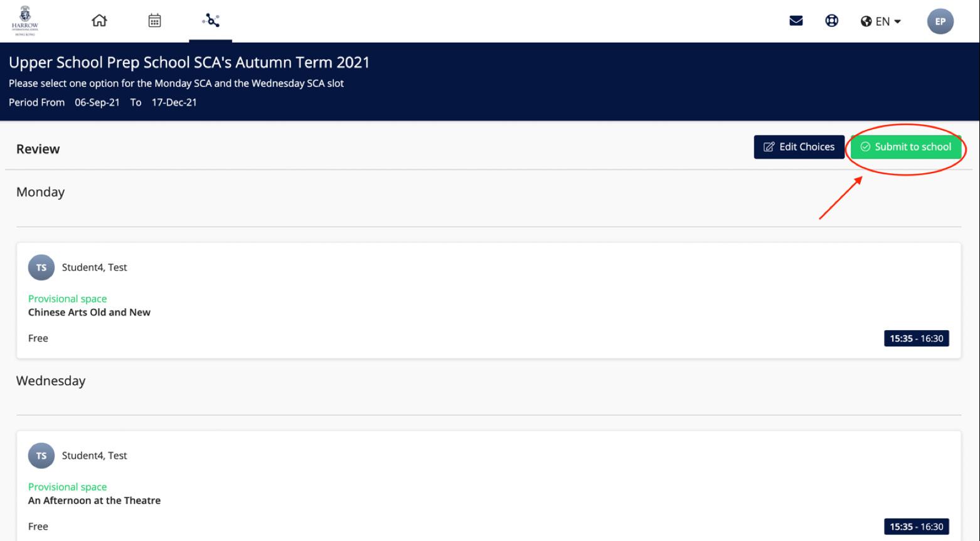Click Student4, Test name under Monday
980x541 pixels.
click(94, 267)
